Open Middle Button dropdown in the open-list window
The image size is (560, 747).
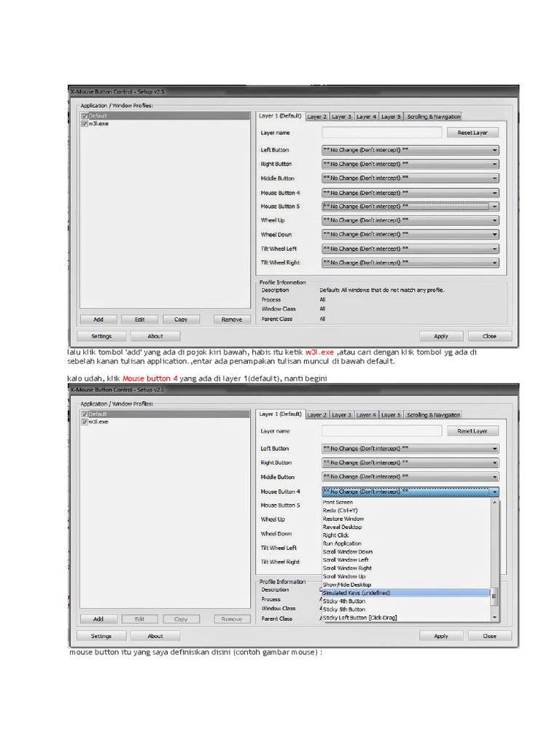[410, 476]
